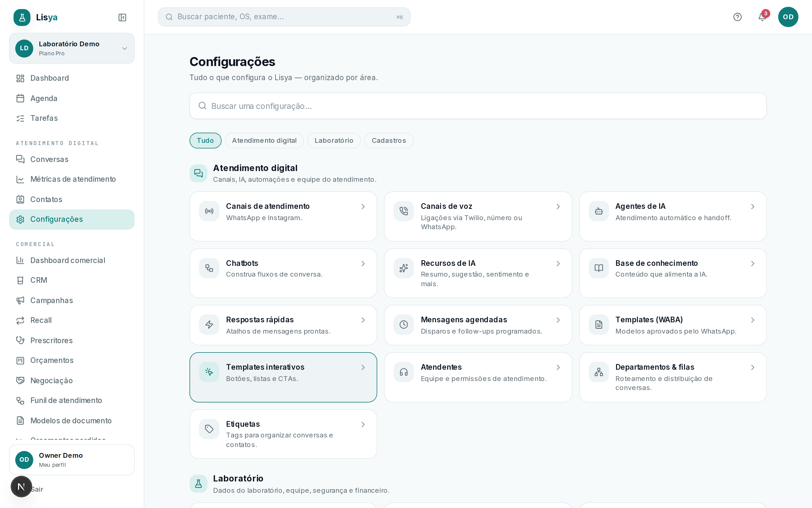
Task: Open the Departamentos & filas card title
Action: click(655, 367)
